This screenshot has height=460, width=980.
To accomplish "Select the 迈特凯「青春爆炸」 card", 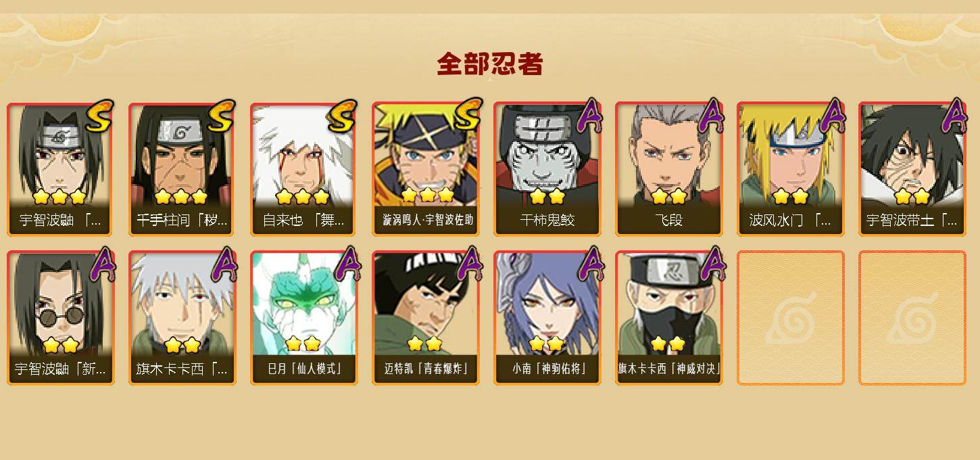I will pyautogui.click(x=426, y=318).
